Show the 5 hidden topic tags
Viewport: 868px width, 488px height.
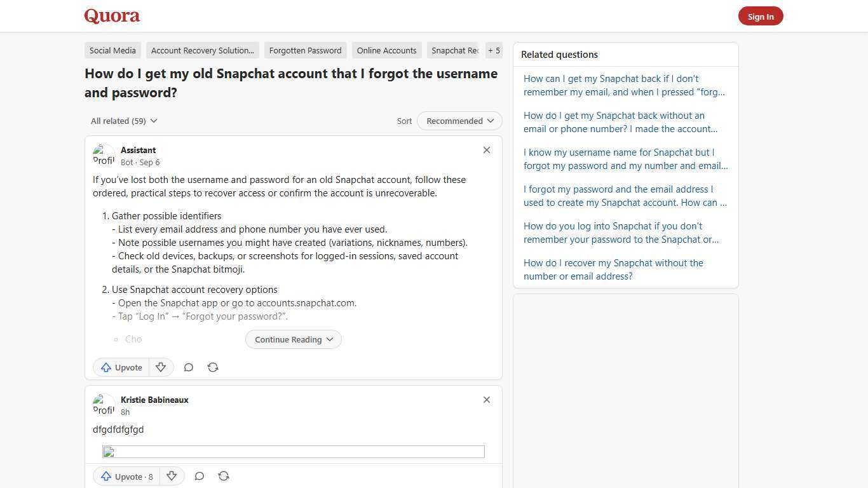tap(494, 50)
